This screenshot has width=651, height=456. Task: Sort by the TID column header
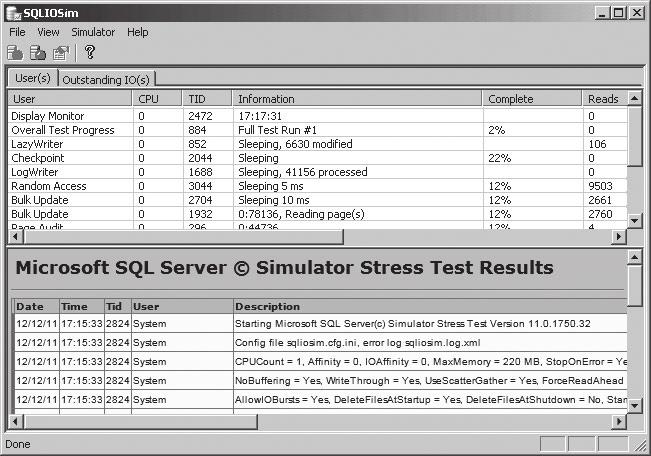point(207,99)
